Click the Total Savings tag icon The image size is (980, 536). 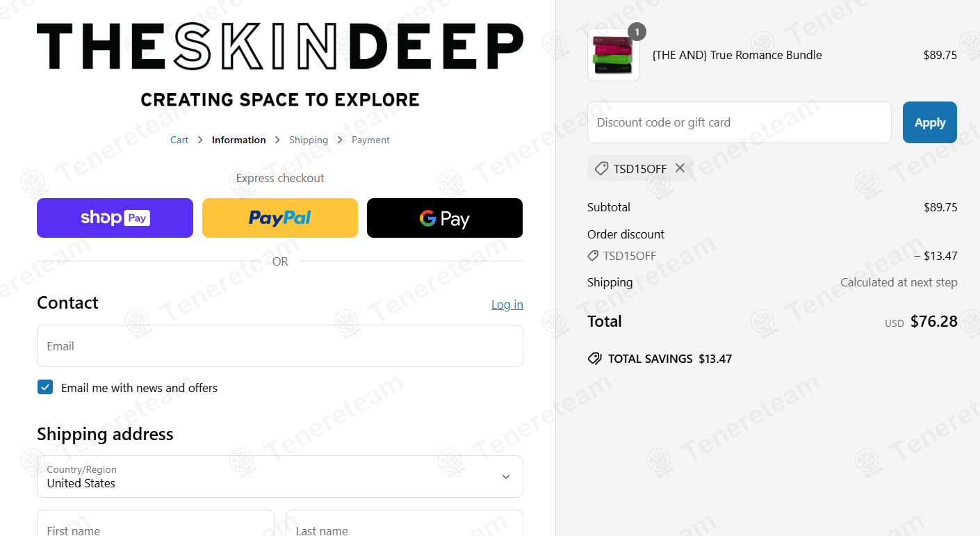point(594,359)
